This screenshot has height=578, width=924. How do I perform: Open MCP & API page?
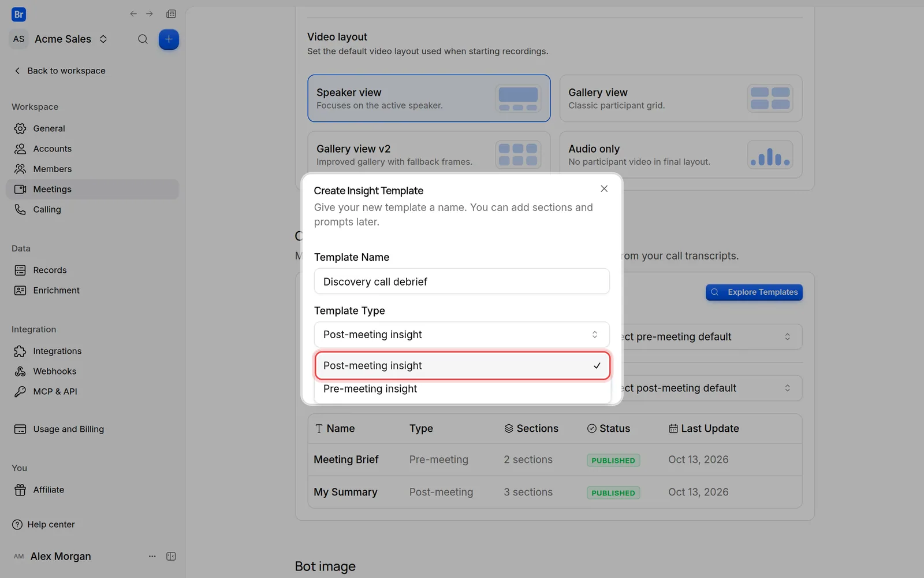click(x=92, y=391)
